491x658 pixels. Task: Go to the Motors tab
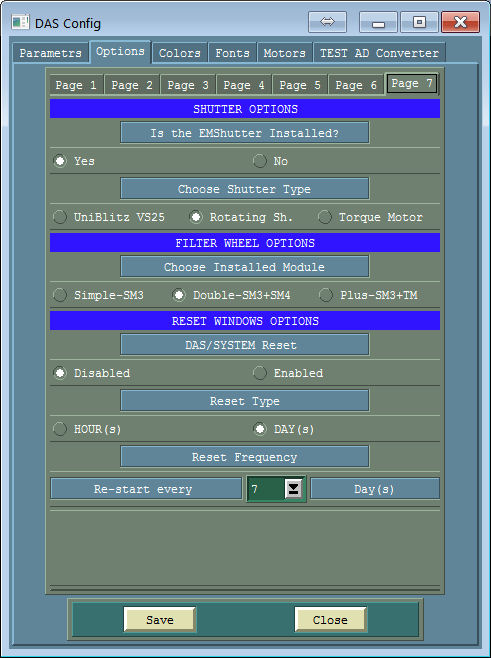click(x=285, y=53)
